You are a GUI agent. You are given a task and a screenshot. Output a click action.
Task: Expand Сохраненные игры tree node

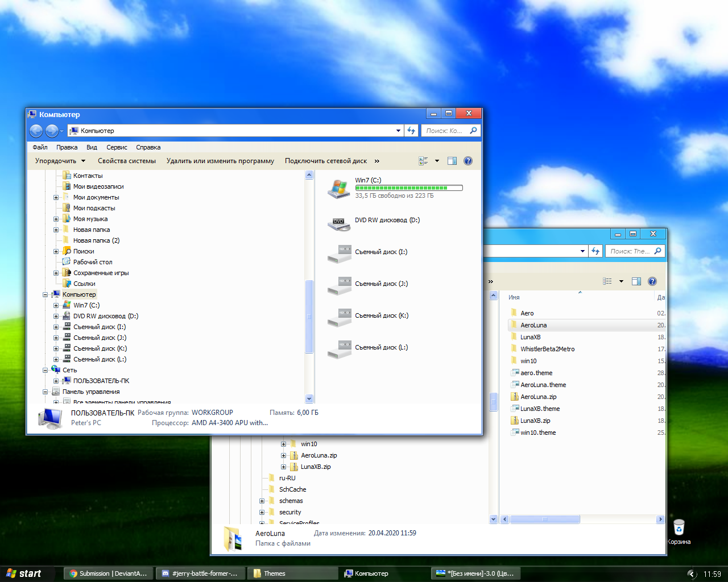(x=56, y=273)
